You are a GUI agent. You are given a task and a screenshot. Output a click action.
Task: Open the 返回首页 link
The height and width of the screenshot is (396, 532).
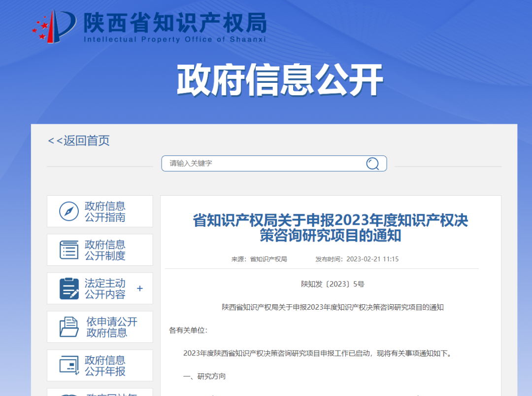79,141
